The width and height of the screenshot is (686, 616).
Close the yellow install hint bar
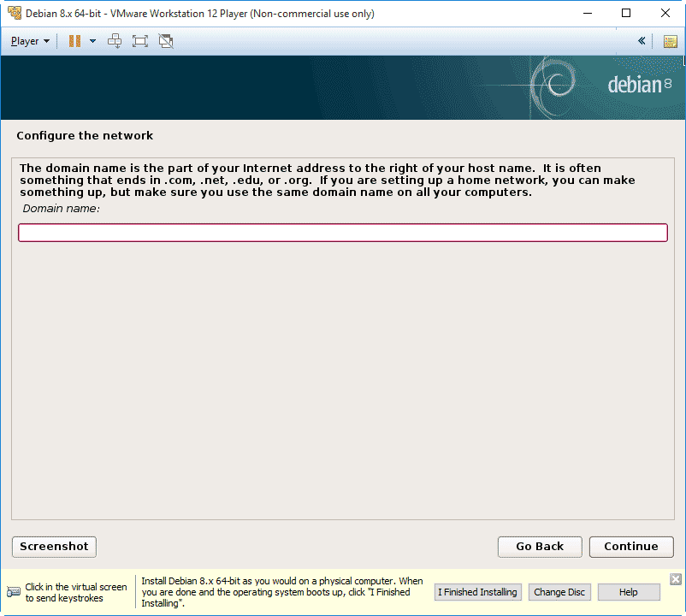pyautogui.click(x=675, y=579)
